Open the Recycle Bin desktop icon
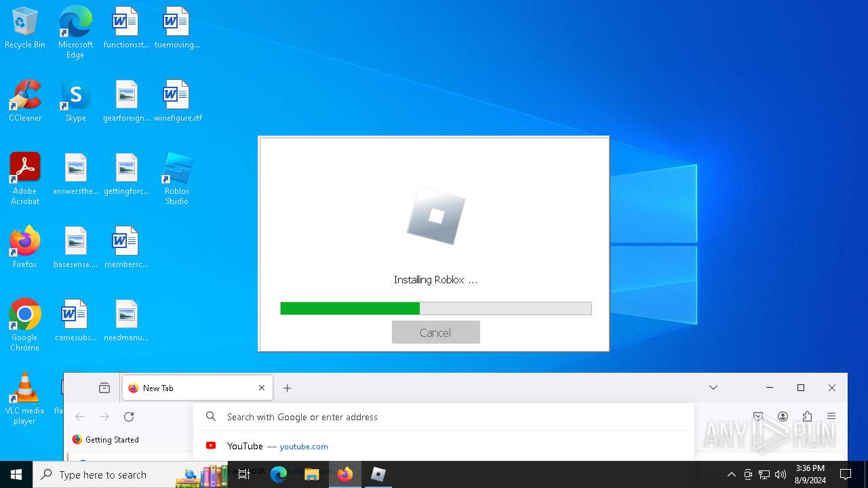Viewport: 868px width, 488px height. (25, 28)
